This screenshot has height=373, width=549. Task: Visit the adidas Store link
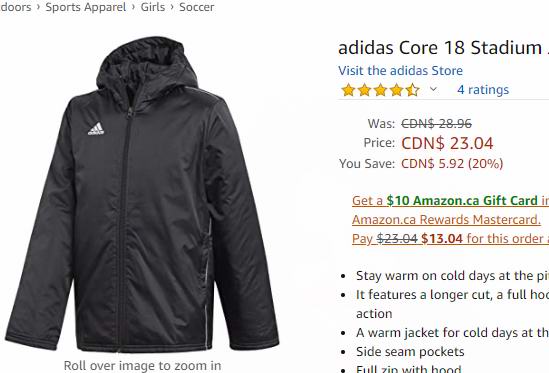click(400, 70)
